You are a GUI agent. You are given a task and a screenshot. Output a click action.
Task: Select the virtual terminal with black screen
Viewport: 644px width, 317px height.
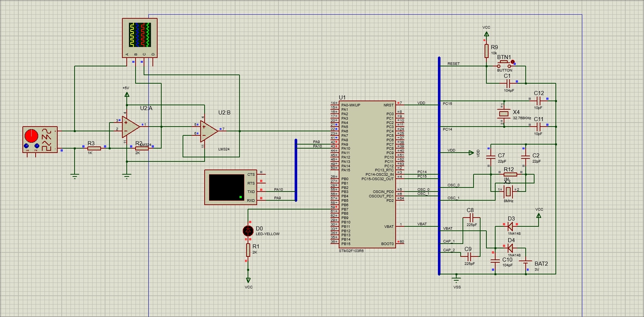coord(231,187)
